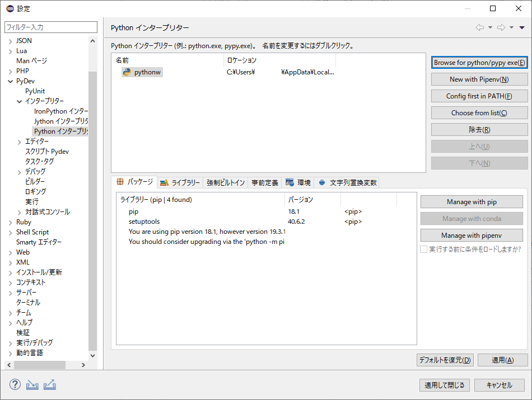532x400 pixels.
Task: Click the ロケーション column header
Action: coord(280,60)
